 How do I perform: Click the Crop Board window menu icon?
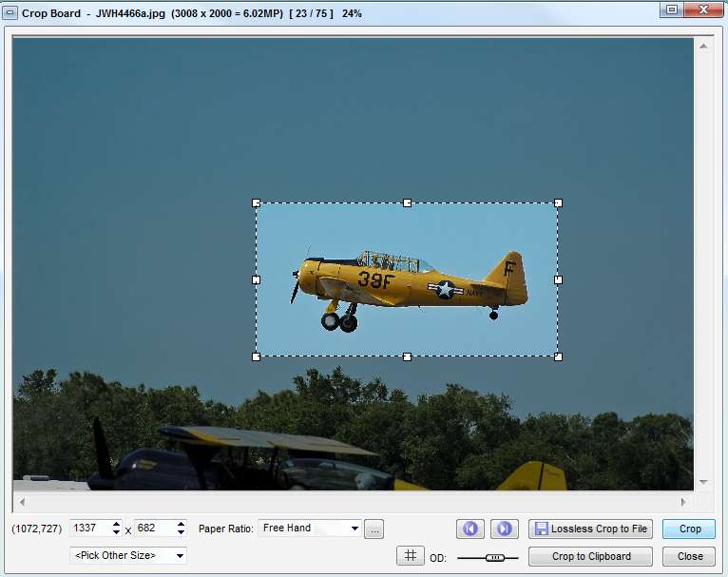[x=10, y=13]
